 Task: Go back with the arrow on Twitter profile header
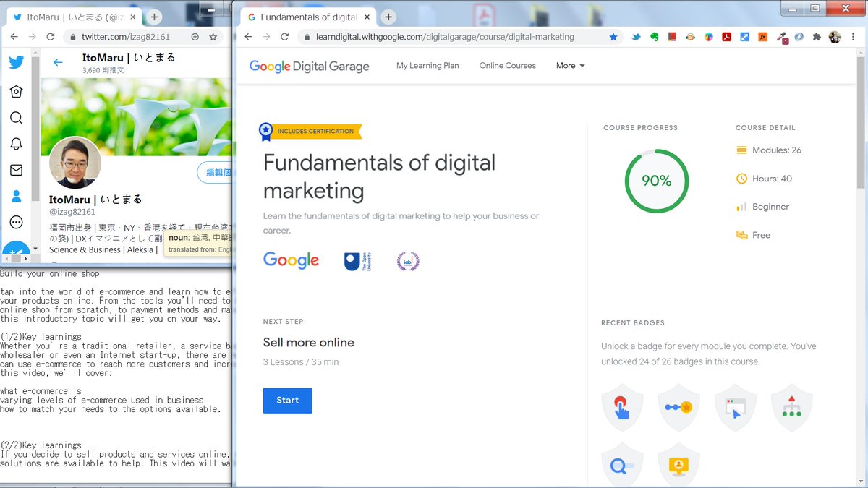(58, 62)
